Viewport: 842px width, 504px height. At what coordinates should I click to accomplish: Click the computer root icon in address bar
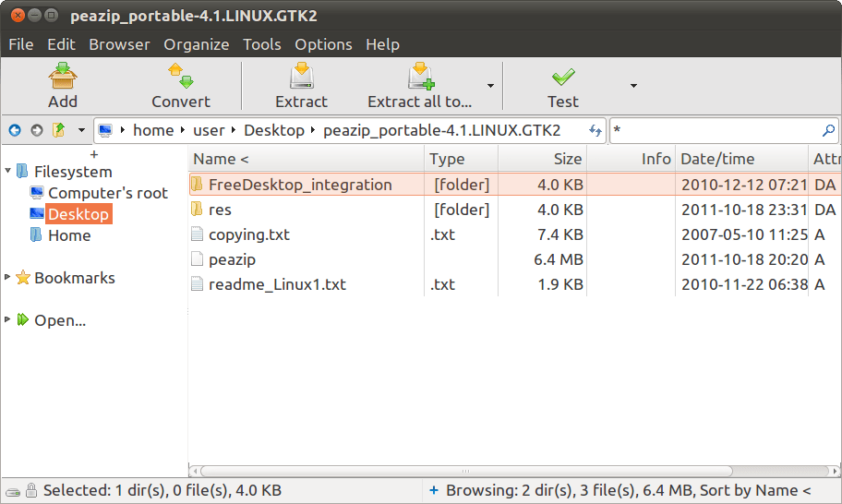[x=105, y=130]
